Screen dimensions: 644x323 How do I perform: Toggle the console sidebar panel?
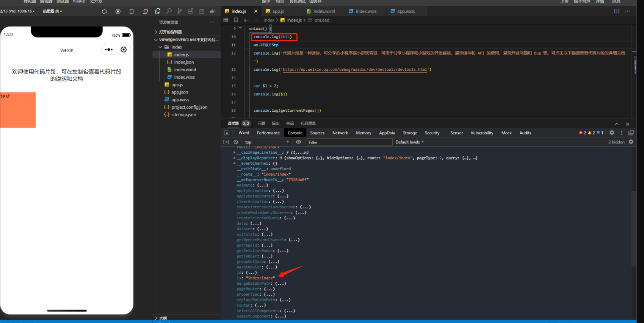click(226, 142)
